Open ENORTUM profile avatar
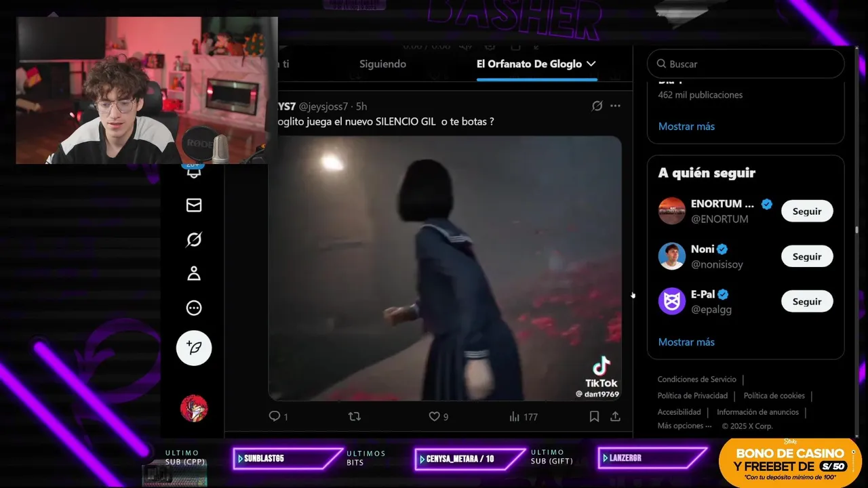This screenshot has width=868, height=488. point(672,211)
